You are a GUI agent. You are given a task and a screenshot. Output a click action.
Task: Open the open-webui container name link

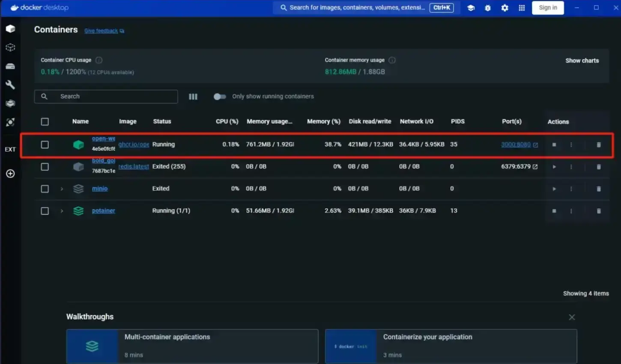[103, 139]
